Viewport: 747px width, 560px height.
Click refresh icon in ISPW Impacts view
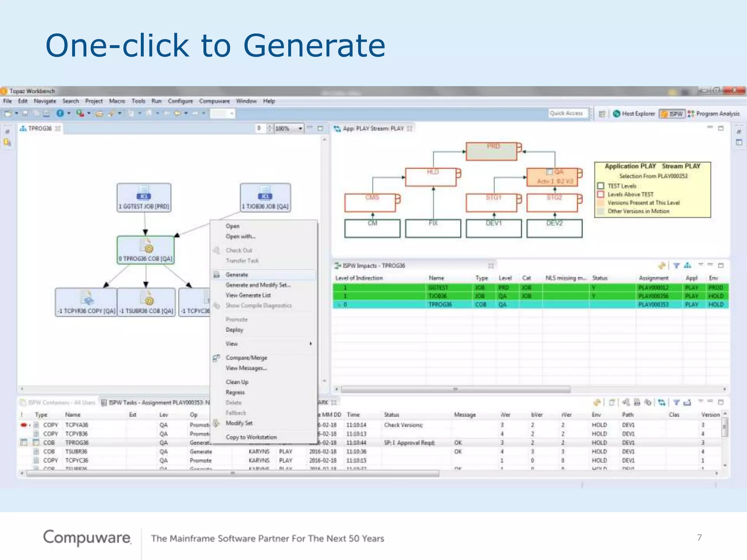[x=662, y=265]
